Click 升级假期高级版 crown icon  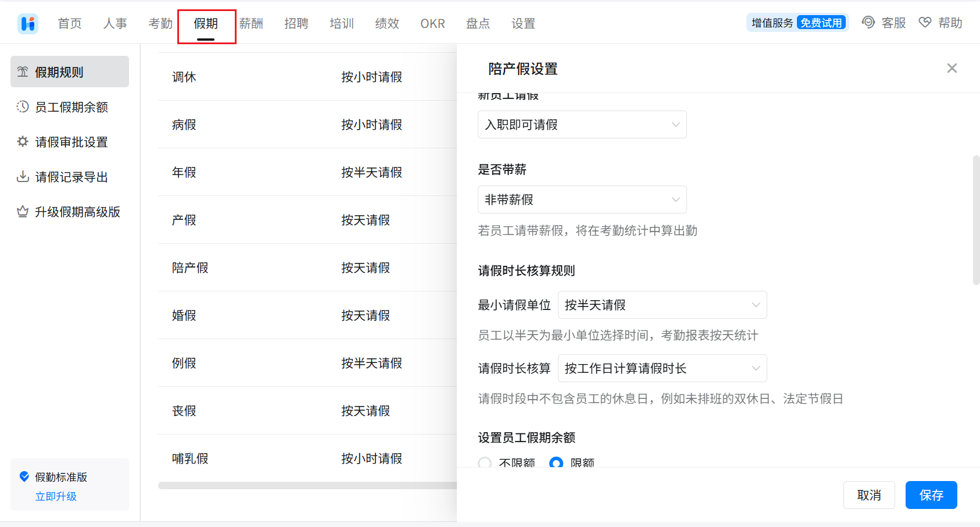pos(23,211)
